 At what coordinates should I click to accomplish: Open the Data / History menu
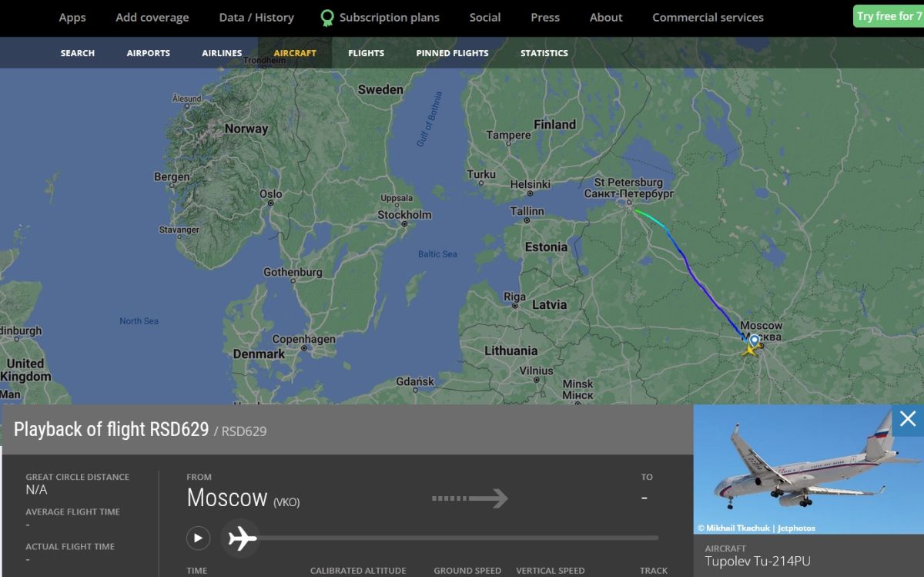pyautogui.click(x=256, y=18)
